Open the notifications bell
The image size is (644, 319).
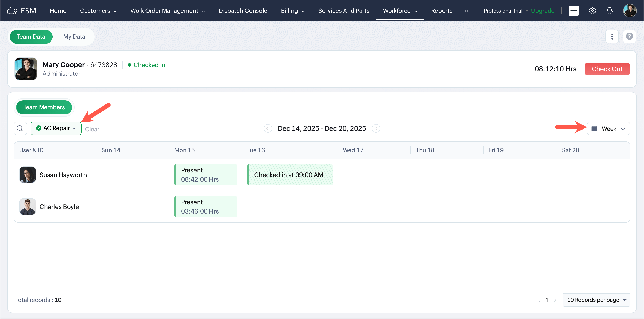[x=609, y=10]
